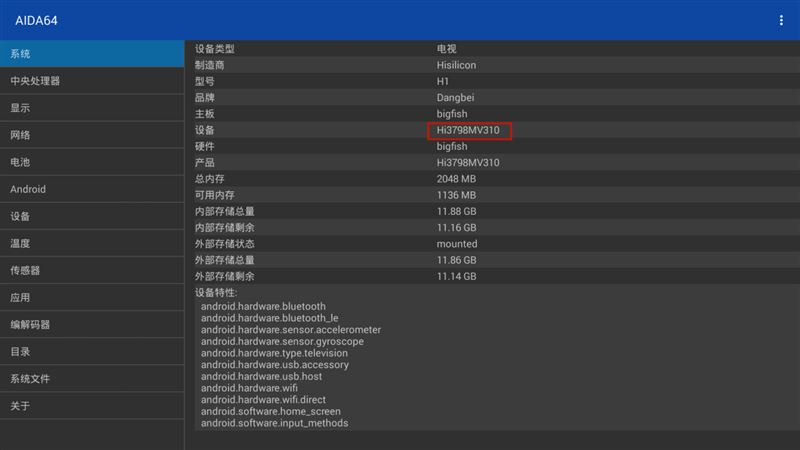The width and height of the screenshot is (800, 450).
Task: Open the 设备 sidebar section
Action: 92,216
